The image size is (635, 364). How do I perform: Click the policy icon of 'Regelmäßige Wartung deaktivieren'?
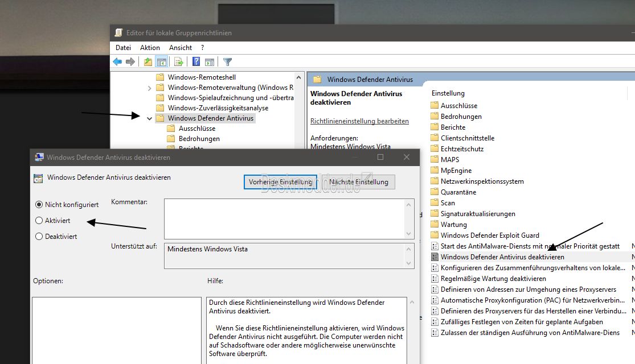pyautogui.click(x=435, y=278)
